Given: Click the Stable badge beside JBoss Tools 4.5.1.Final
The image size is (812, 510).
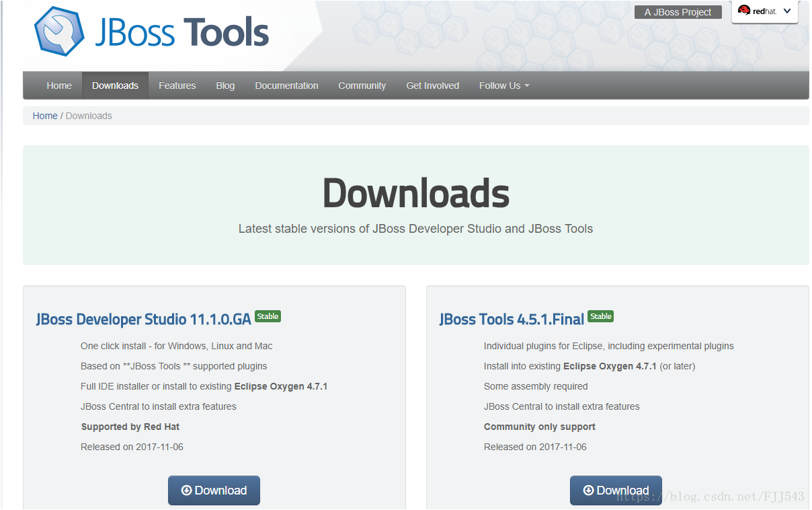Looking at the screenshot, I should [600, 316].
